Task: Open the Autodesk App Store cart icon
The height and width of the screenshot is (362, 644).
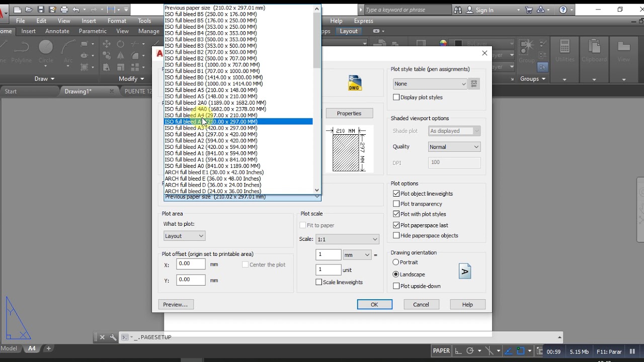Action: [529, 10]
